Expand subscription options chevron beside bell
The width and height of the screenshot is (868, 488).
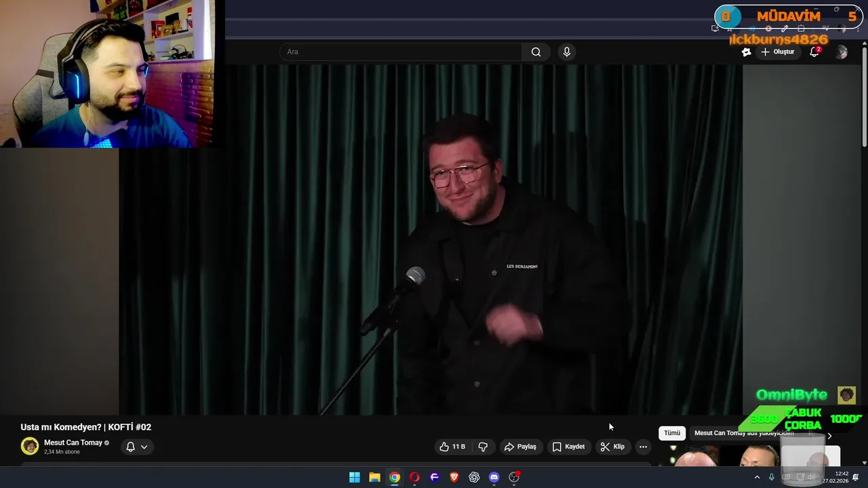tap(144, 447)
